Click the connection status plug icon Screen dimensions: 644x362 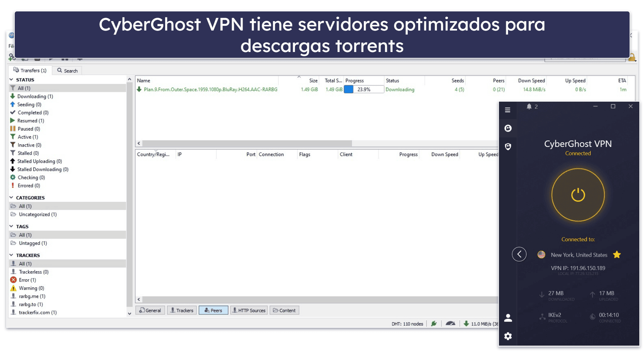(x=434, y=324)
